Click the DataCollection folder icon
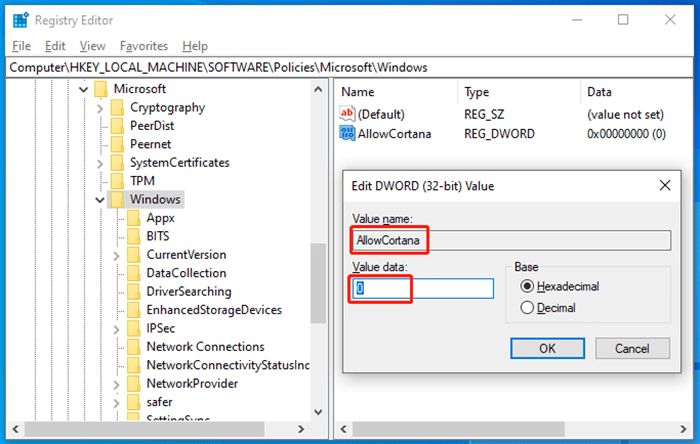 click(134, 273)
